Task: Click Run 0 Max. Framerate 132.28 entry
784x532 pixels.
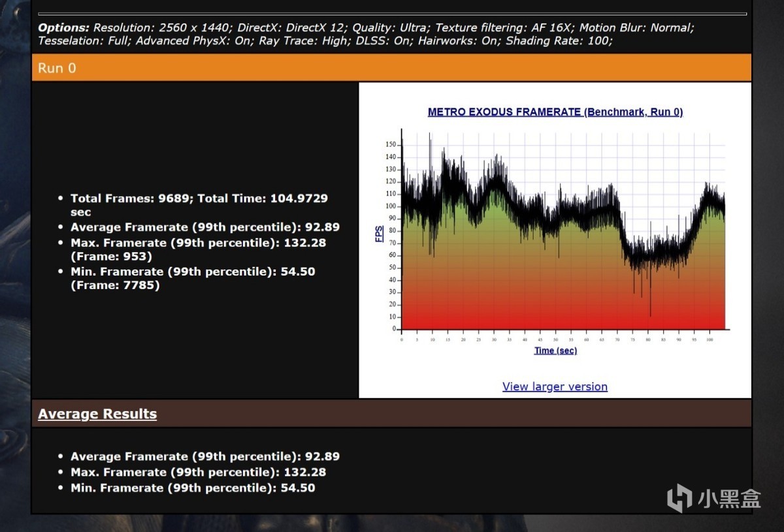Action: (199, 249)
